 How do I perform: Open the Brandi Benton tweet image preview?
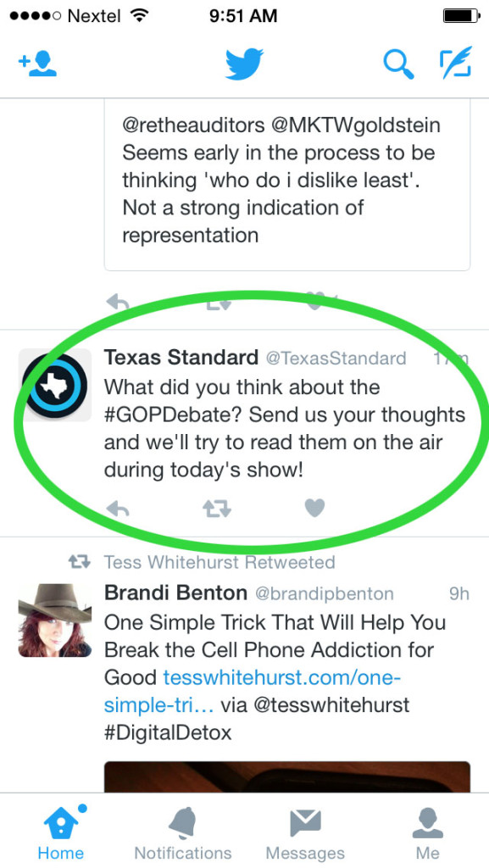(287, 777)
